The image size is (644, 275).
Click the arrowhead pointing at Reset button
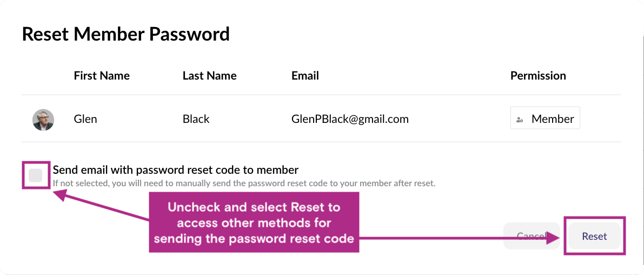(x=554, y=237)
